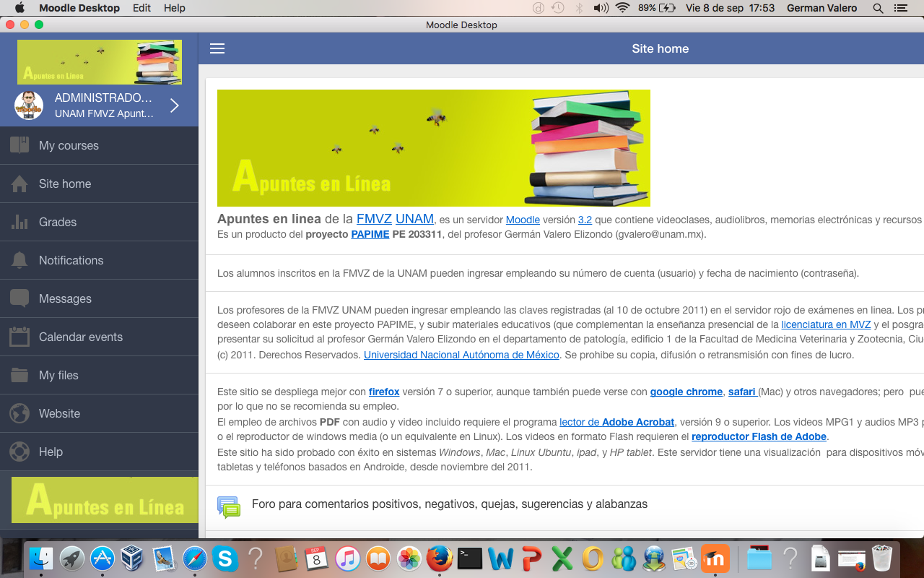Click the My files folder icon
The image size is (924, 578).
coord(19,375)
